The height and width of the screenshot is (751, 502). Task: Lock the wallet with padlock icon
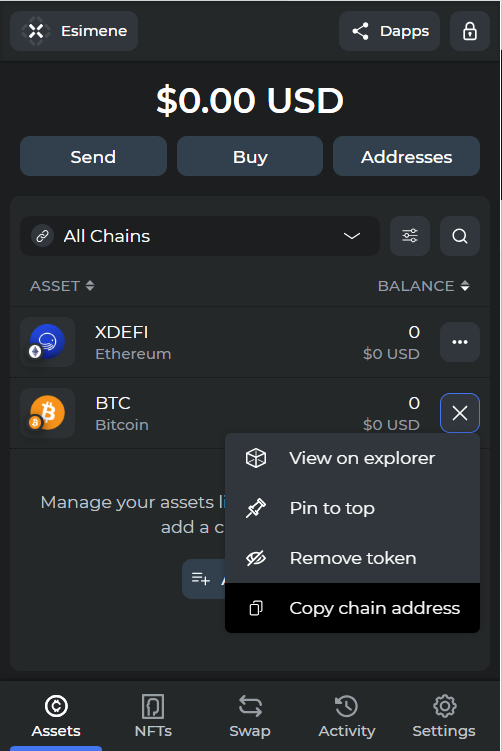(469, 31)
